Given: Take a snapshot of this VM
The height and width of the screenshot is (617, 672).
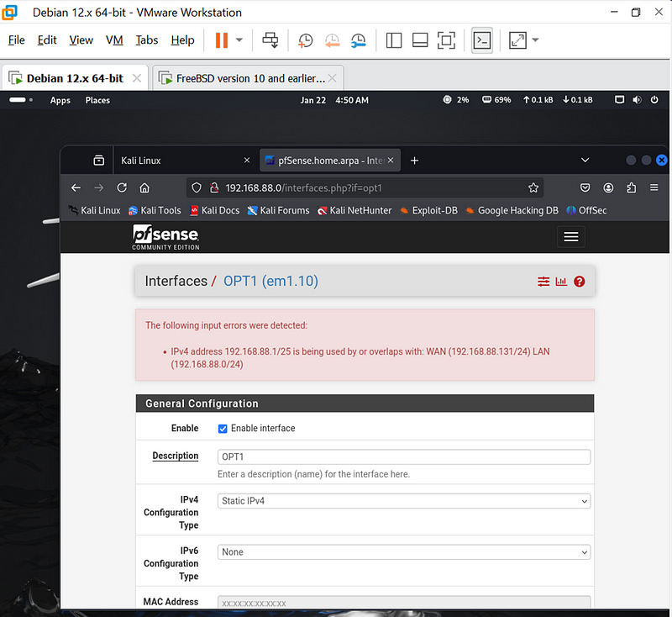Looking at the screenshot, I should [x=306, y=40].
